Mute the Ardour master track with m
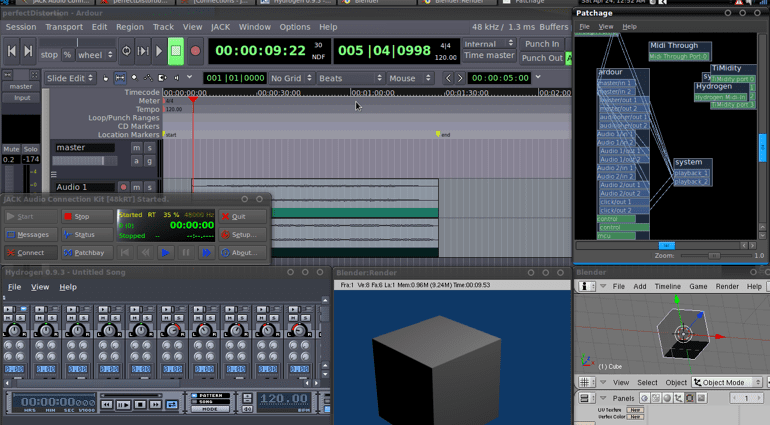The width and height of the screenshot is (770, 425). click(x=136, y=147)
